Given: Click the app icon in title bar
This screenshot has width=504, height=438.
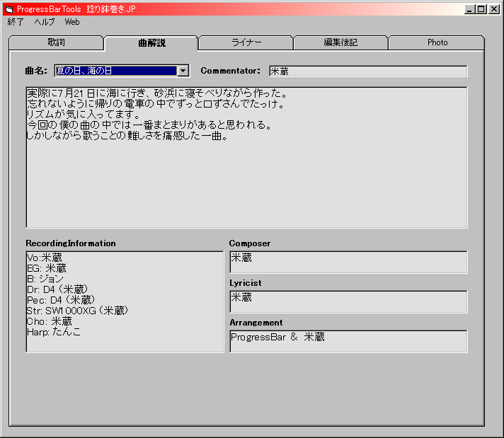Looking at the screenshot, I should tap(10, 9).
